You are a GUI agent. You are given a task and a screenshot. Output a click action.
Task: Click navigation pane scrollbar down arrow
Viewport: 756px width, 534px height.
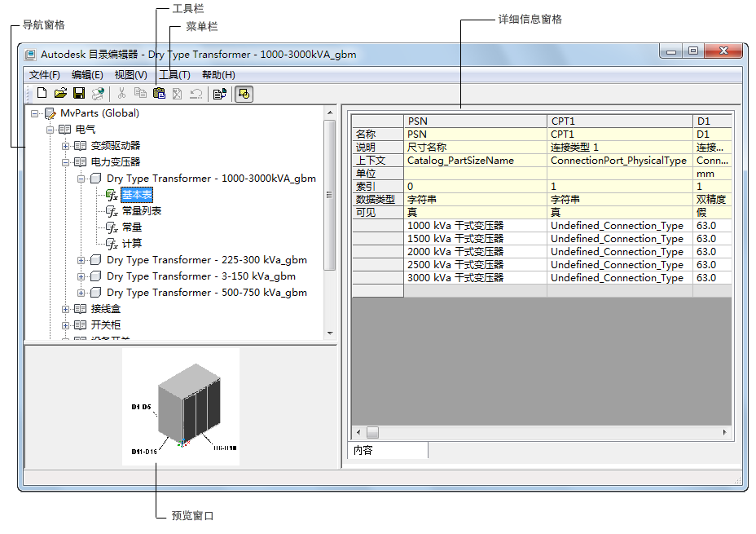click(x=330, y=333)
